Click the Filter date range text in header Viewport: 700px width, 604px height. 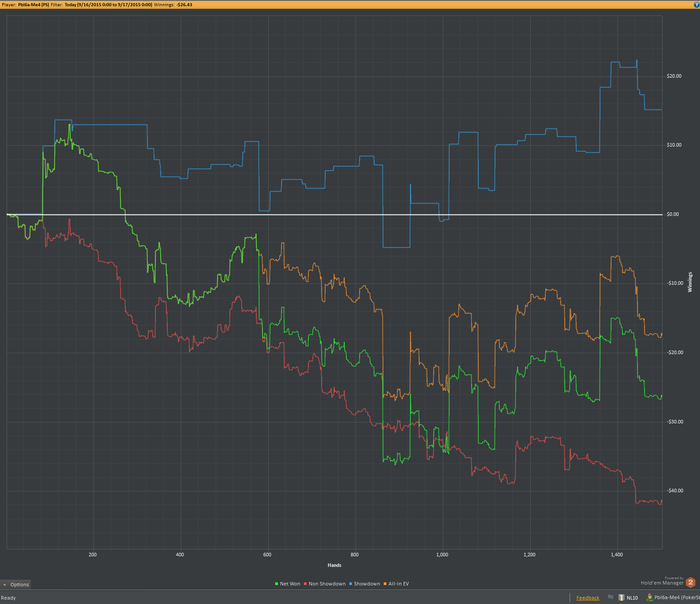[108, 4]
